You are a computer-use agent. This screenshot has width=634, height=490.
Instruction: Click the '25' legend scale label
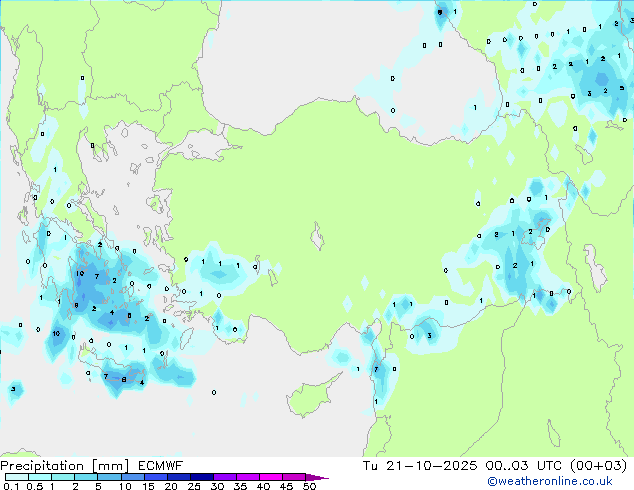click(194, 486)
